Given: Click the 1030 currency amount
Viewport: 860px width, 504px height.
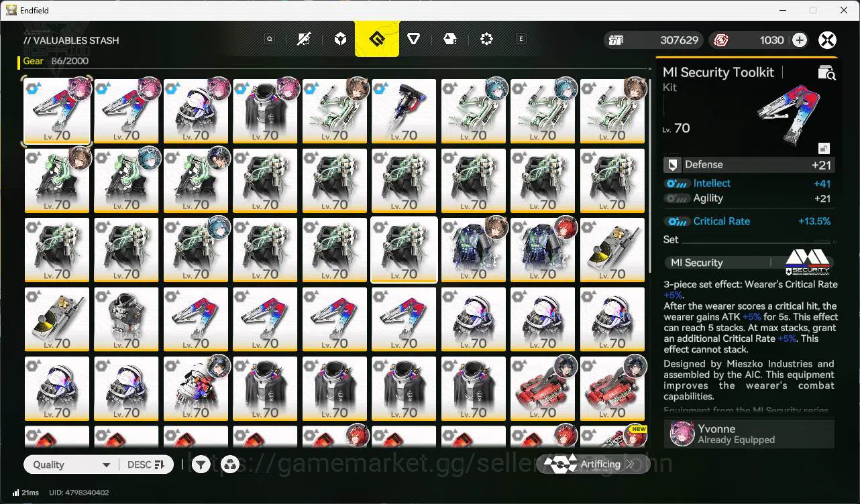Looking at the screenshot, I should click(x=771, y=40).
